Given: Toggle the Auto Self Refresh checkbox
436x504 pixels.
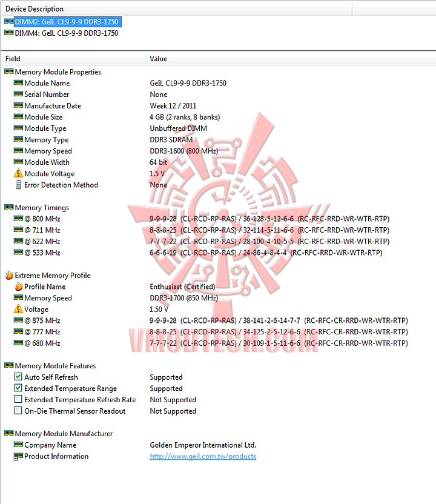Looking at the screenshot, I should click(x=18, y=376).
